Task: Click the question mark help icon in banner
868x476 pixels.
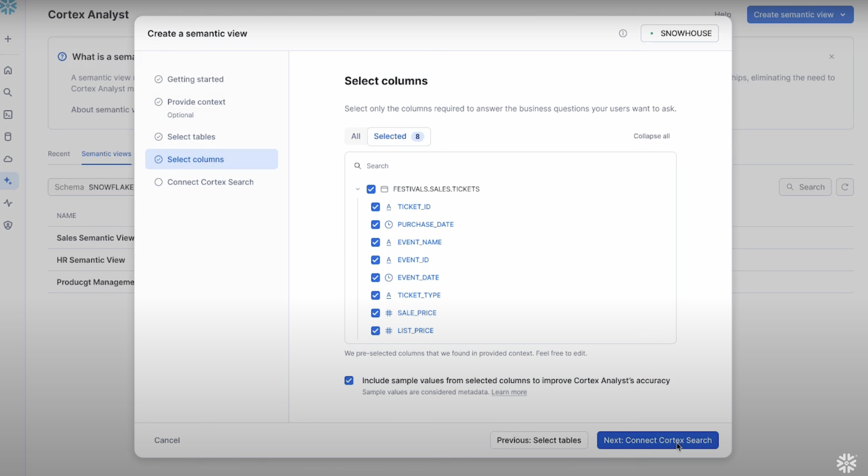Action: (62, 56)
